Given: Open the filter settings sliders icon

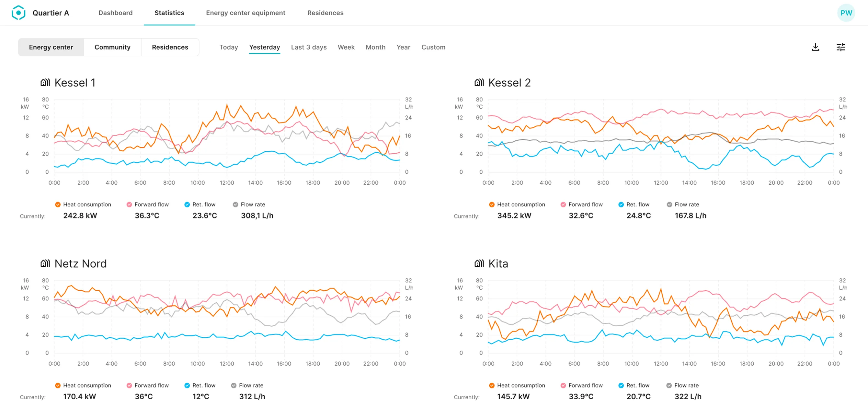Looking at the screenshot, I should pyautogui.click(x=840, y=47).
